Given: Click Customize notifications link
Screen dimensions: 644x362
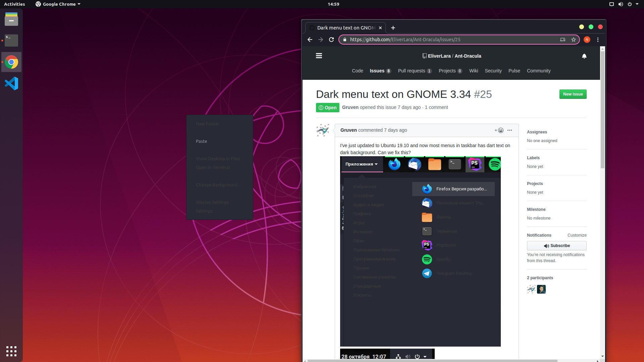Looking at the screenshot, I should click(x=577, y=235).
